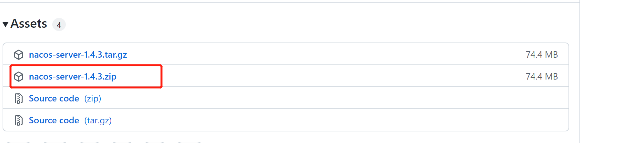Click the (tar.gz) format label
Viewport: 644px width, 143px height.
point(98,120)
